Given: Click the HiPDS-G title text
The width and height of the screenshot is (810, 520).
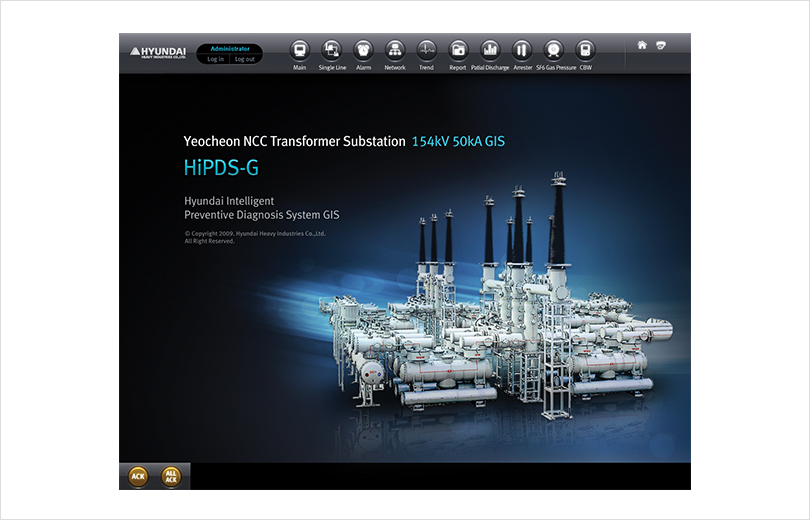Looking at the screenshot, I should click(221, 167).
